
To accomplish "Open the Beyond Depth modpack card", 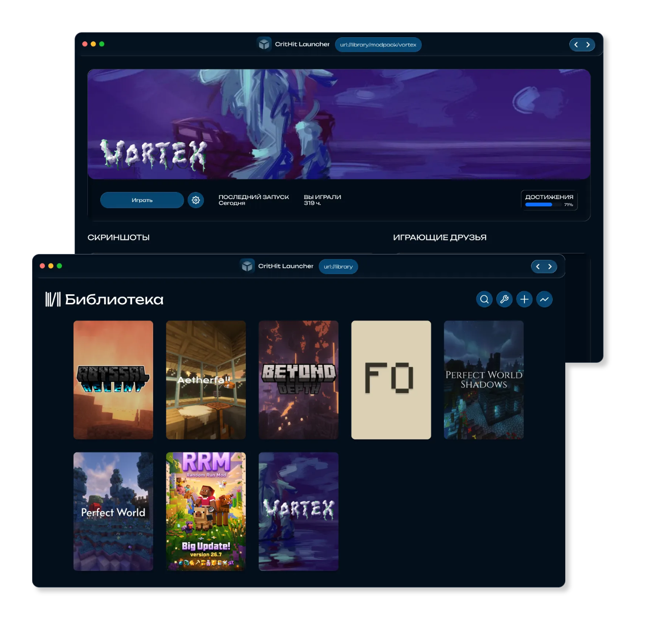I will click(299, 380).
